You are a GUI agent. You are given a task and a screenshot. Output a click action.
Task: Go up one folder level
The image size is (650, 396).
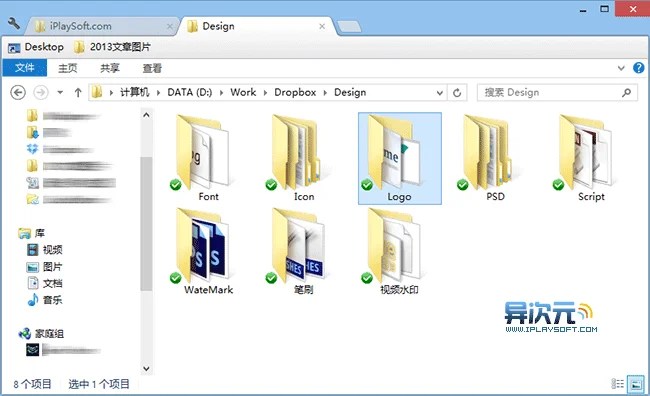(x=78, y=92)
